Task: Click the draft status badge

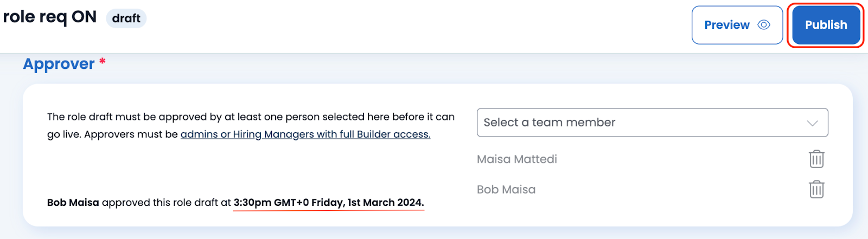Action: point(126,18)
